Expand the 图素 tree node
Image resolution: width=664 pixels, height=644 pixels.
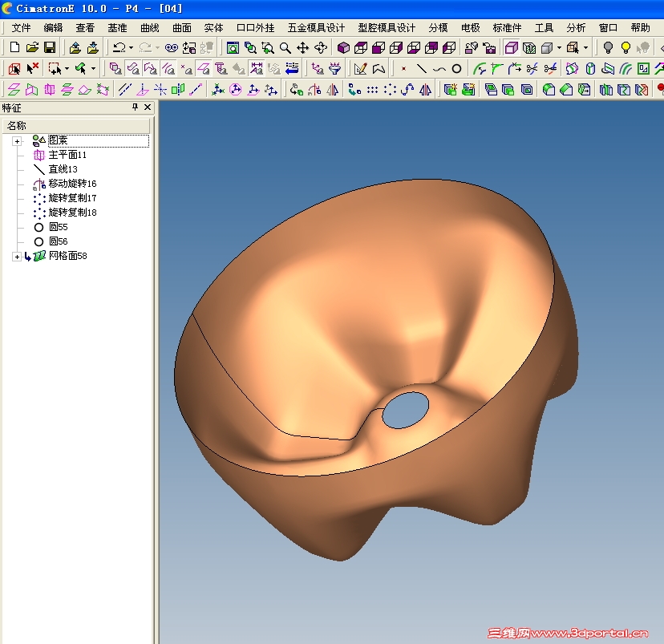(x=17, y=141)
